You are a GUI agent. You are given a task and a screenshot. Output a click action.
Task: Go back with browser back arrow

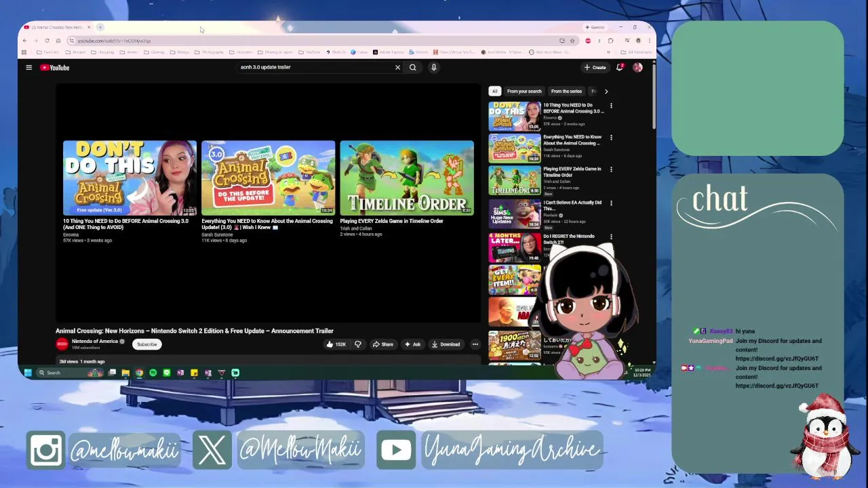[24, 41]
